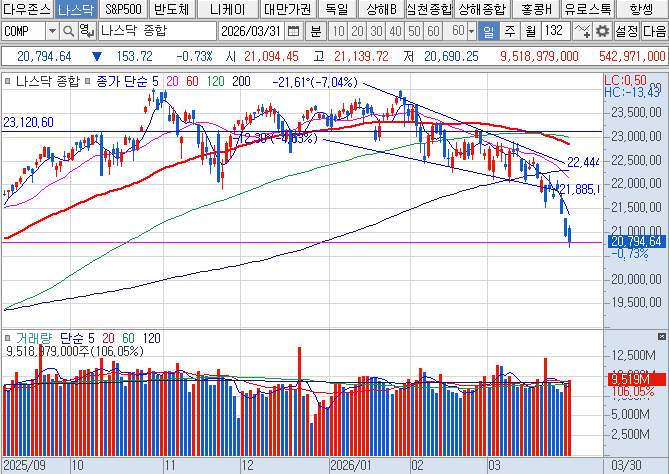The width and height of the screenshot is (669, 474).
Task: Click the add-indicator chart line icon
Action: click(x=582, y=31)
